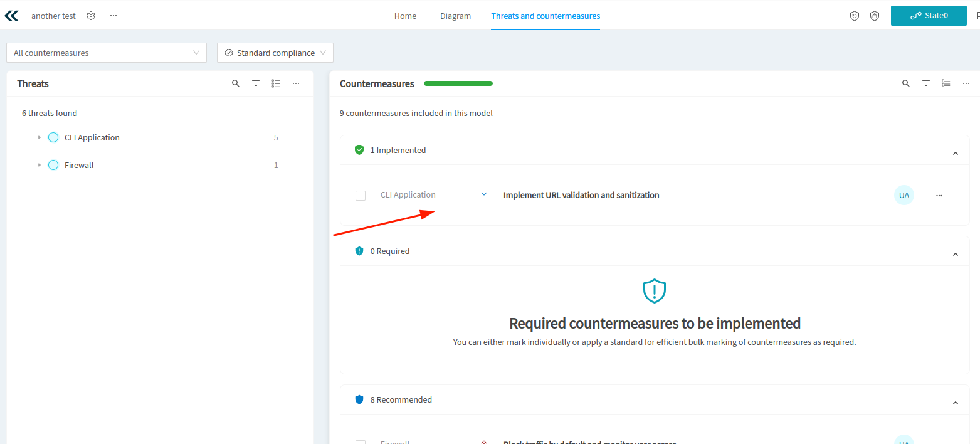Switch to the Diagram tab
This screenshot has width=980, height=444.
(x=456, y=16)
